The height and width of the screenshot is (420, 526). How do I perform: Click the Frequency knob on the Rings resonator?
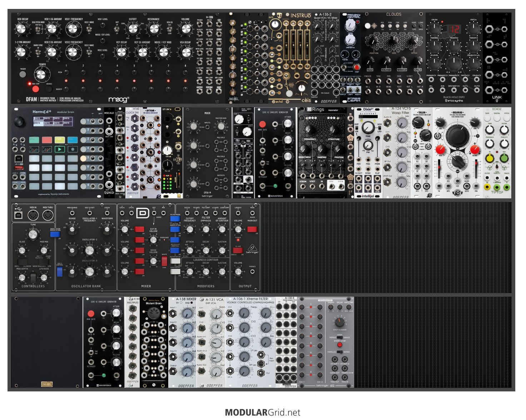pos(310,130)
